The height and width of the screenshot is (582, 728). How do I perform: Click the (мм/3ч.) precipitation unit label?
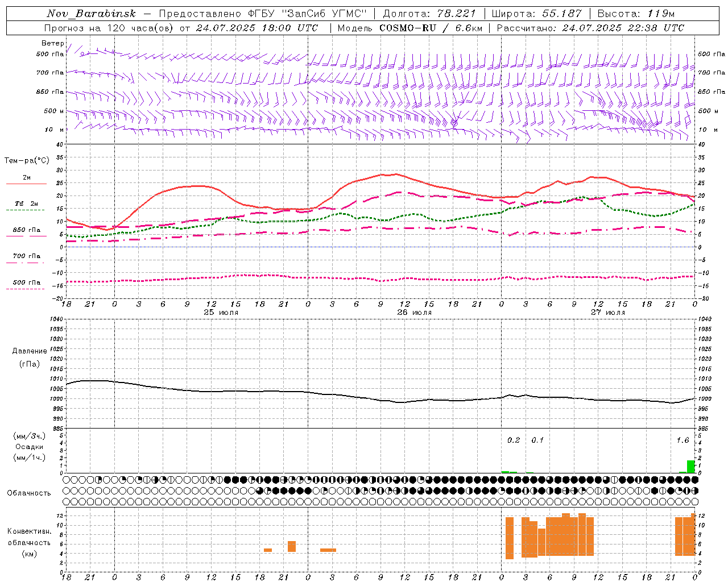[30, 436]
